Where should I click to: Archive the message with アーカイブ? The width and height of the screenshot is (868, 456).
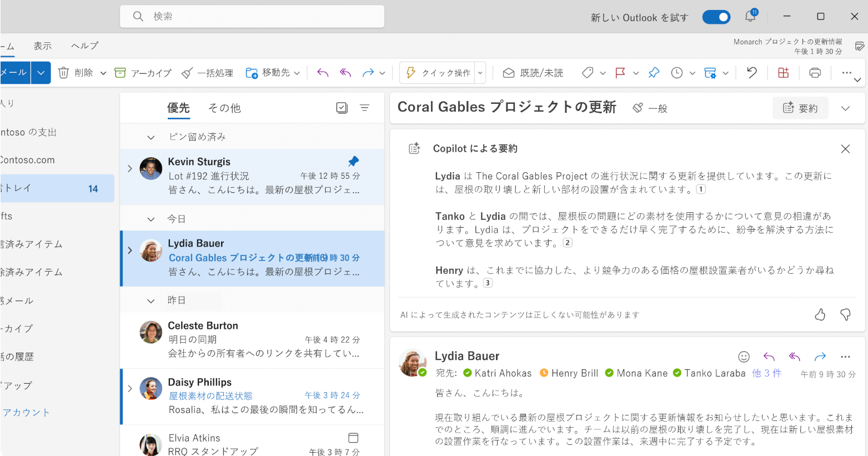143,73
